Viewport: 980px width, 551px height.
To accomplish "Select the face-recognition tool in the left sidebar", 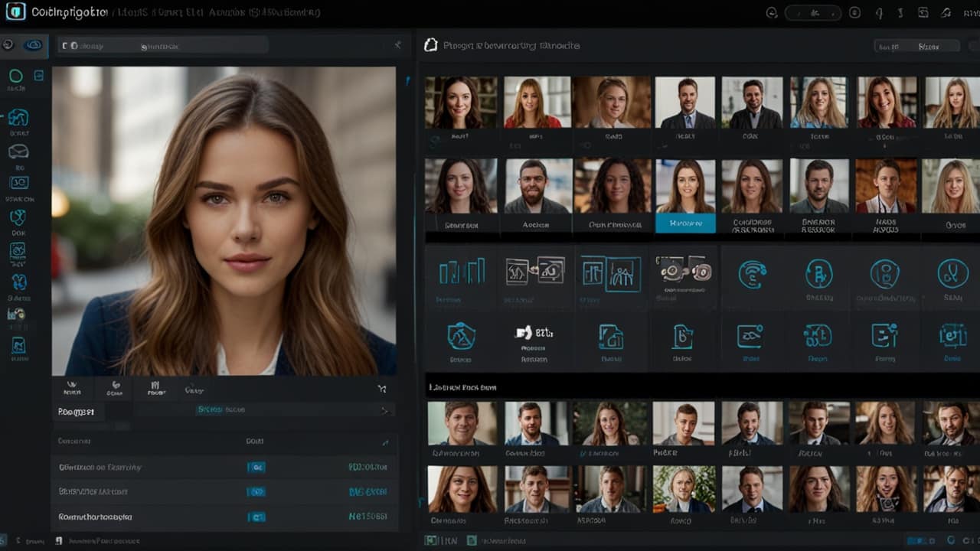I will coord(21,118).
